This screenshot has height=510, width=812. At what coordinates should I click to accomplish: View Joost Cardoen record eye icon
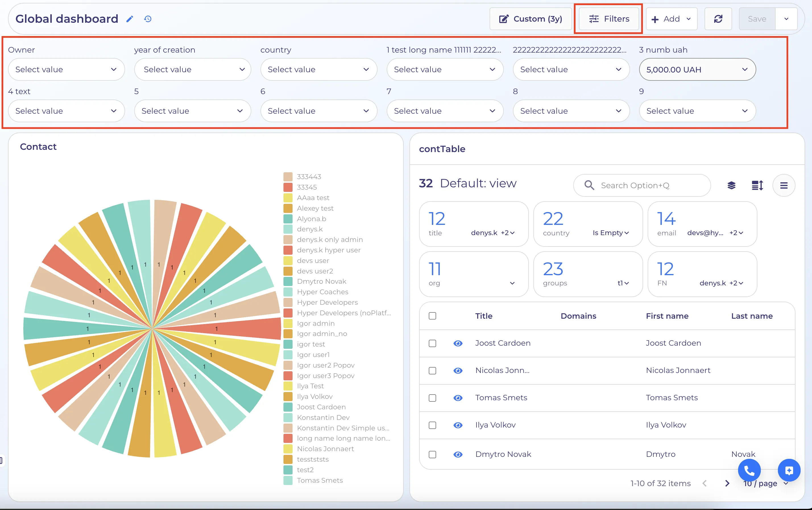click(457, 343)
